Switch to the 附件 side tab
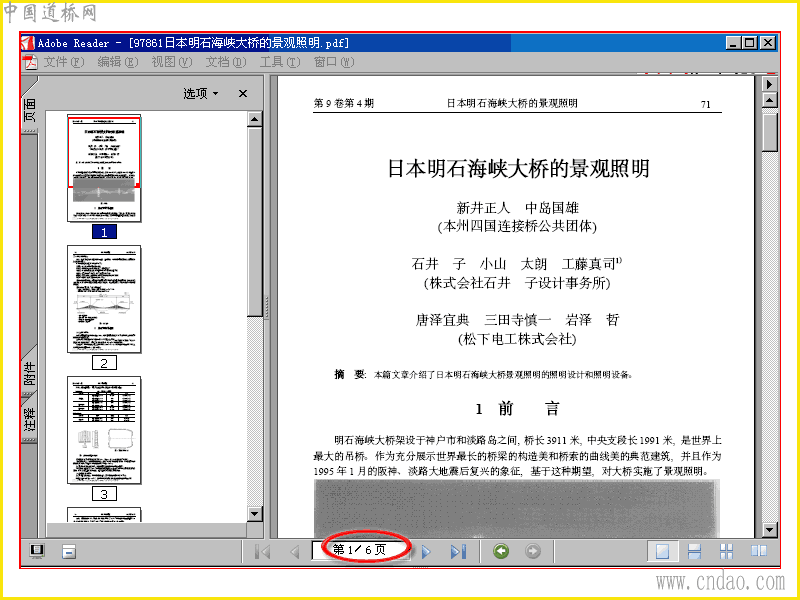800x600 pixels. pos(30,372)
